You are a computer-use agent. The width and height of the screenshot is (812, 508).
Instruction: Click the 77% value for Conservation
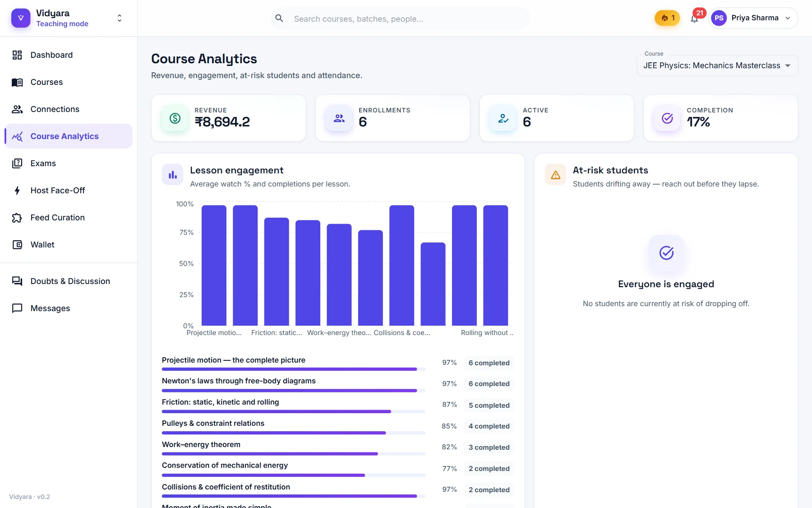coord(449,469)
